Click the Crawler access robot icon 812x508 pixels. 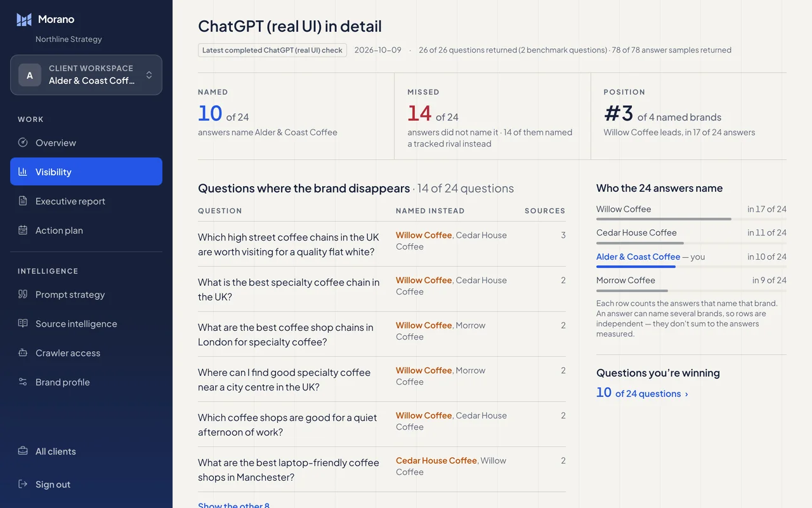click(23, 352)
